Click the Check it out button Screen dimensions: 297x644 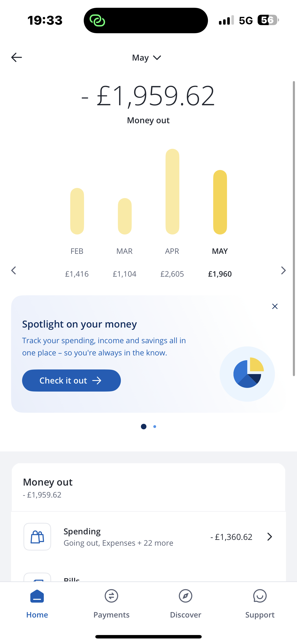point(72,381)
